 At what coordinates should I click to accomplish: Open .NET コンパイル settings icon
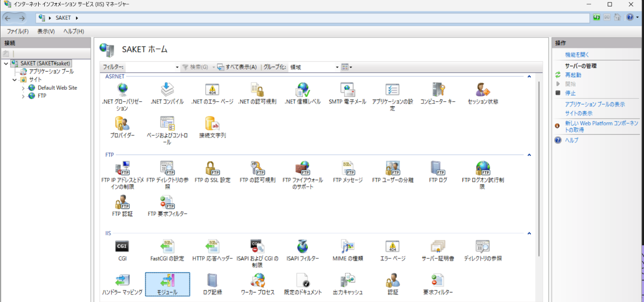[x=167, y=93]
